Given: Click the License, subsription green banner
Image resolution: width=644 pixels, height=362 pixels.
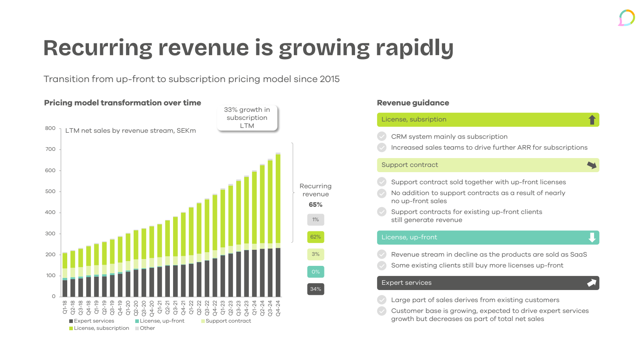Looking at the screenshot, I should 488,119.
